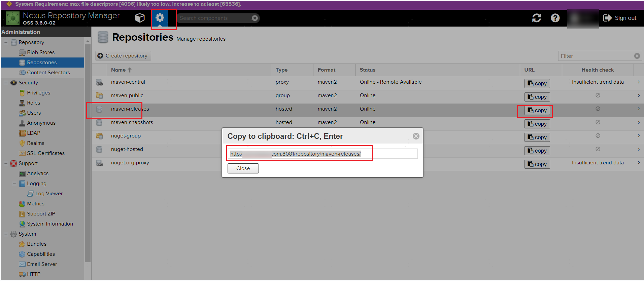Collapse the Support tree node
This screenshot has width=644, height=281.
[x=6, y=163]
